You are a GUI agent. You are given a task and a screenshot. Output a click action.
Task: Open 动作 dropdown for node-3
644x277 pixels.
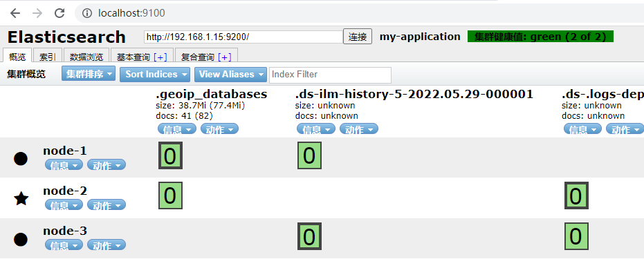[x=107, y=245]
